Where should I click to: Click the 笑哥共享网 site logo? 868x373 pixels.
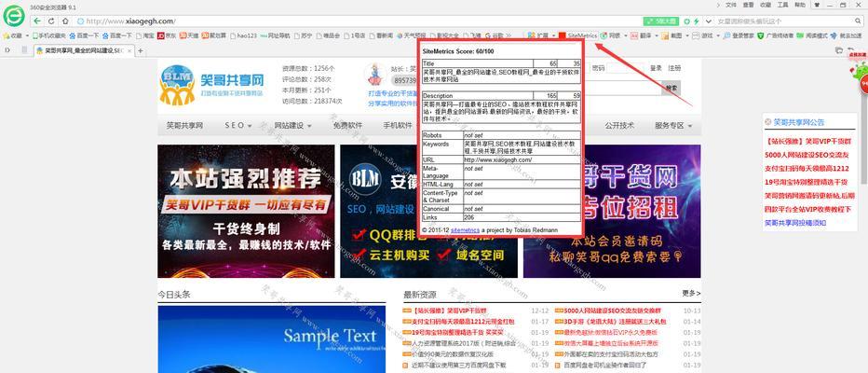212,85
